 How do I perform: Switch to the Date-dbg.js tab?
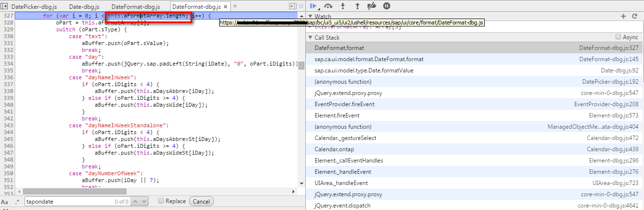[84, 7]
